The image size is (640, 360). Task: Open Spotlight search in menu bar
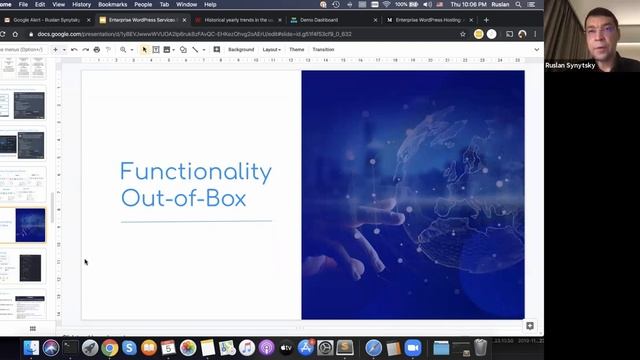[518, 4]
